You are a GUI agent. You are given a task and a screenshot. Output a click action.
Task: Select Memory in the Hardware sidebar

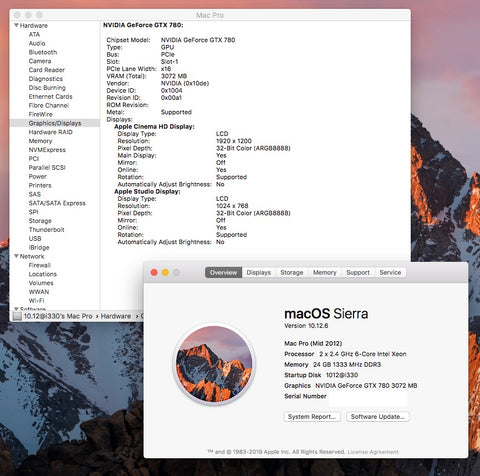point(40,141)
